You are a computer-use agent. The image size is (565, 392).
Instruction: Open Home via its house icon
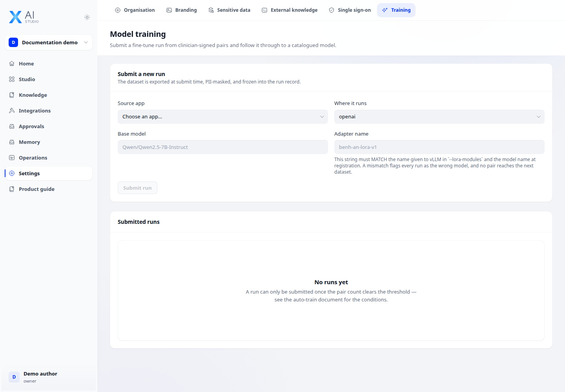pyautogui.click(x=12, y=64)
